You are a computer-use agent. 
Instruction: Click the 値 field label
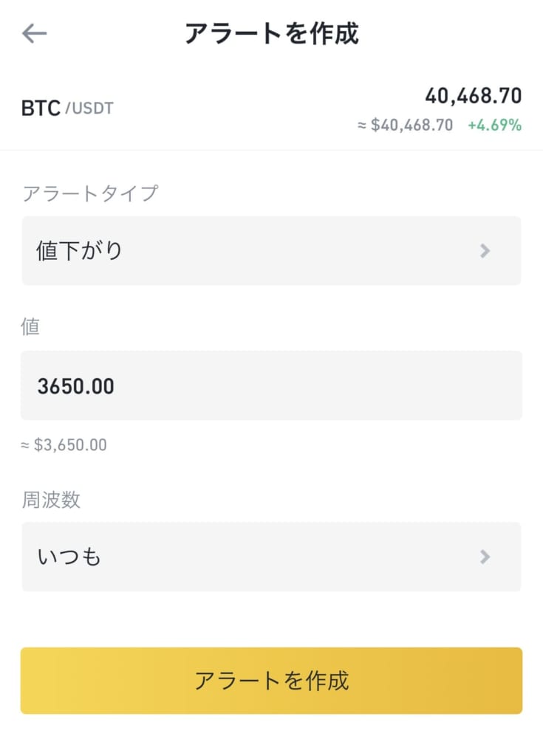[x=30, y=326]
